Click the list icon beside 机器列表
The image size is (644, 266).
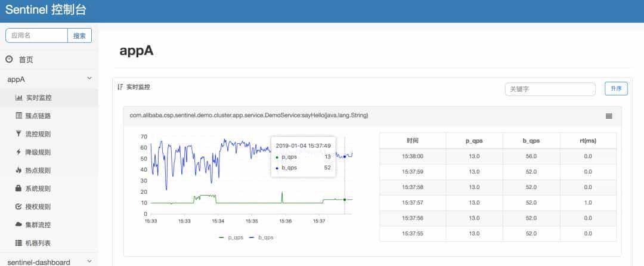tap(18, 243)
